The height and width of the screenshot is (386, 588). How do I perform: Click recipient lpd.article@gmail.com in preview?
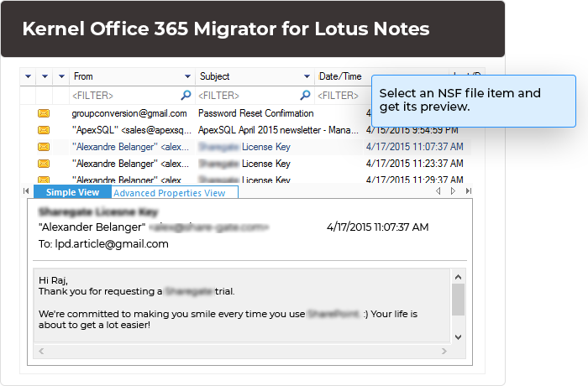[112, 244]
